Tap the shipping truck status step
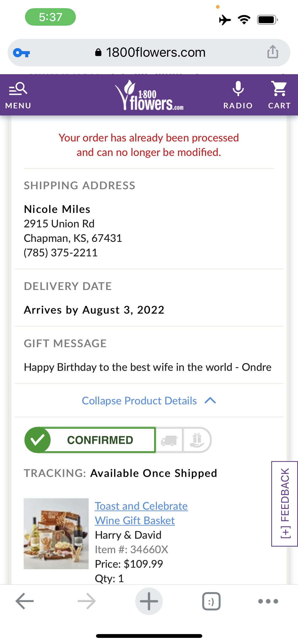This screenshot has width=298, height=644. pos(169,440)
